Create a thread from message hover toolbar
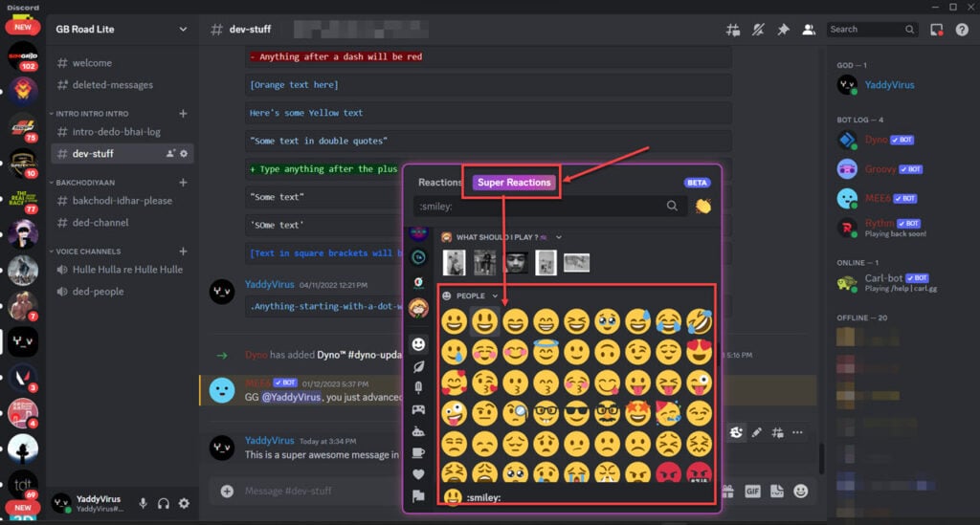 click(x=777, y=432)
